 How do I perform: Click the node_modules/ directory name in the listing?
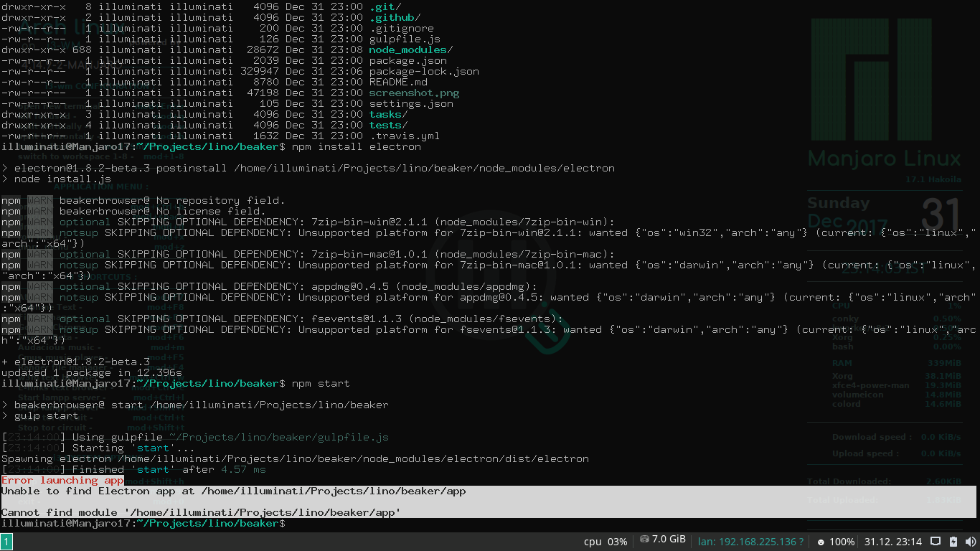tap(411, 50)
